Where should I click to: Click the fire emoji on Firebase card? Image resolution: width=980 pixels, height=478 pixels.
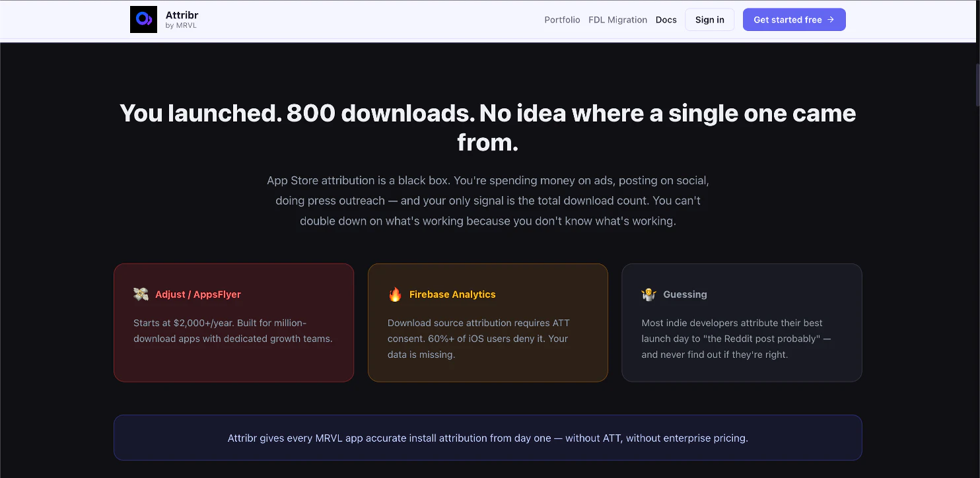tap(395, 294)
